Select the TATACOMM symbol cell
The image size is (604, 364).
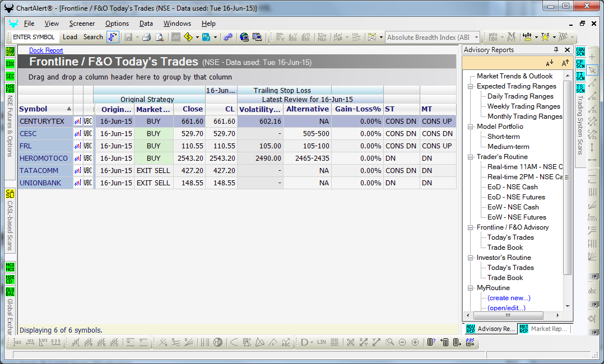(45, 171)
